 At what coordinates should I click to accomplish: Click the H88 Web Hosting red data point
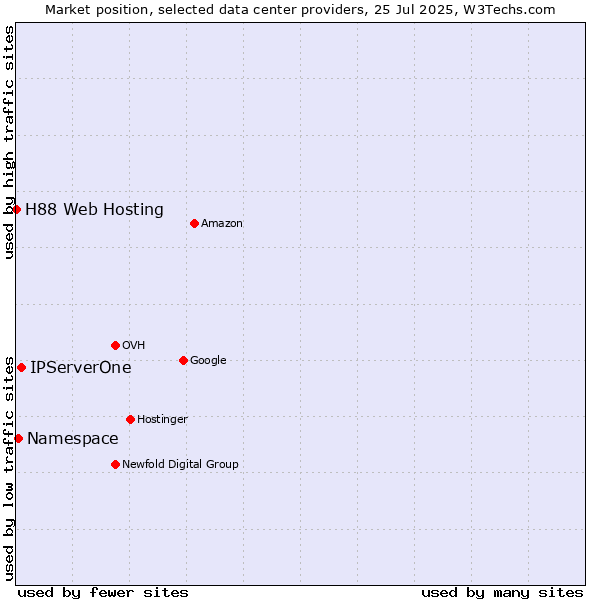click(16, 209)
